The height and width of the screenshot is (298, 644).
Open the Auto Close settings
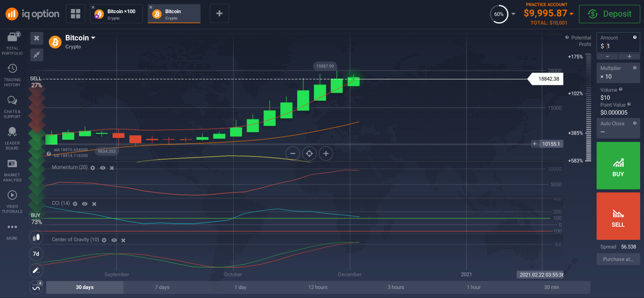(x=618, y=128)
